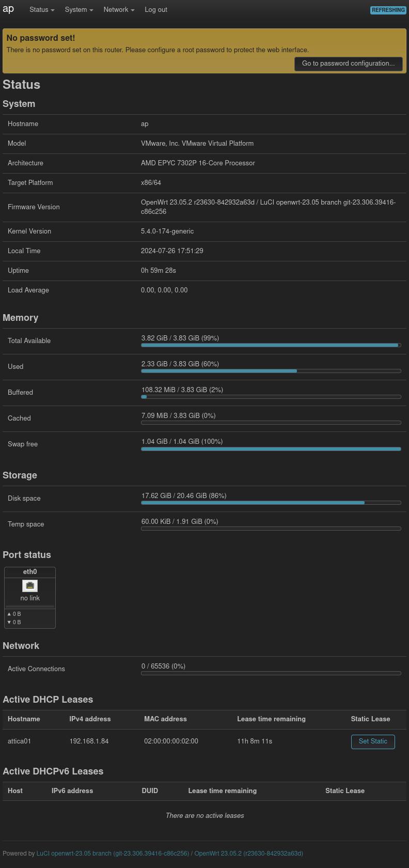Click the eth0 ethernet port icon
The image size is (409, 868).
click(x=30, y=585)
